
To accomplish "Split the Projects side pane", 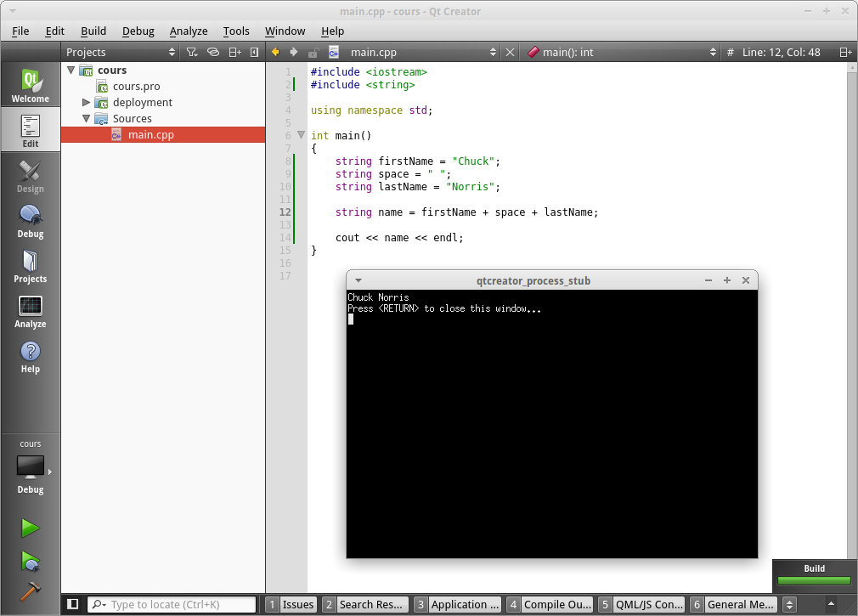I will 234,52.
